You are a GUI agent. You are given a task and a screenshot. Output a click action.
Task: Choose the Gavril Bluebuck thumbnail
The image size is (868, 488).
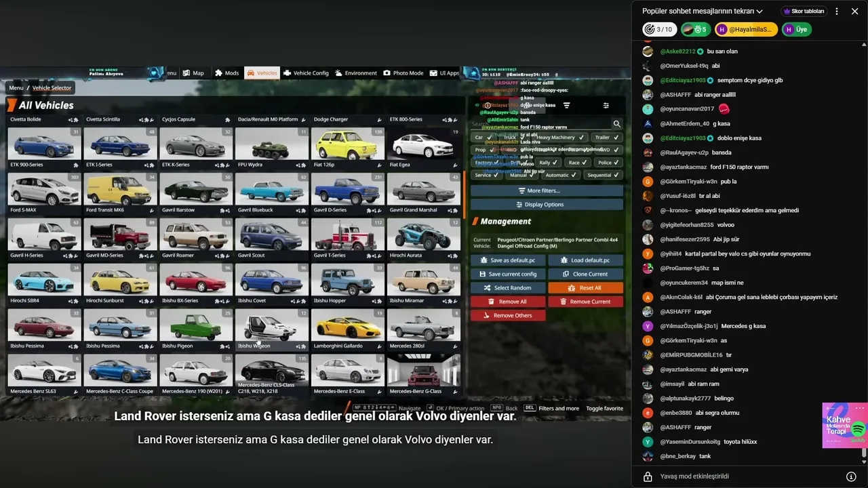click(271, 193)
